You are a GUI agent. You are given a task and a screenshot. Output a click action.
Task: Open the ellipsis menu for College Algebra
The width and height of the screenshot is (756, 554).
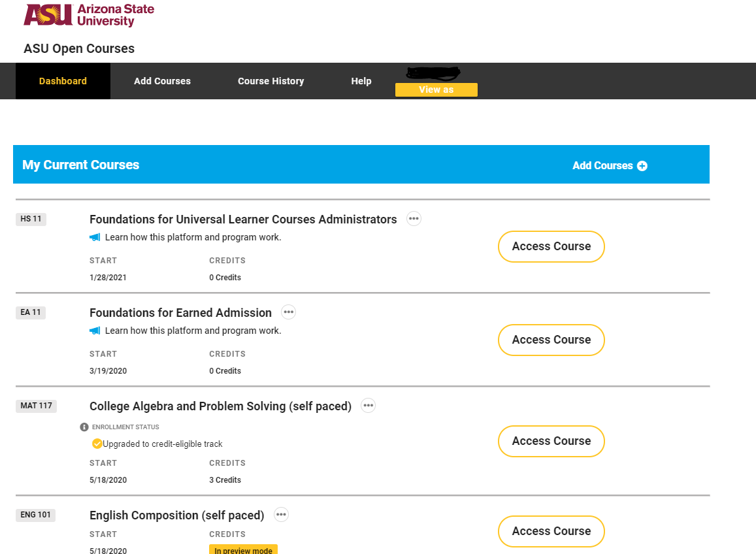pos(368,405)
